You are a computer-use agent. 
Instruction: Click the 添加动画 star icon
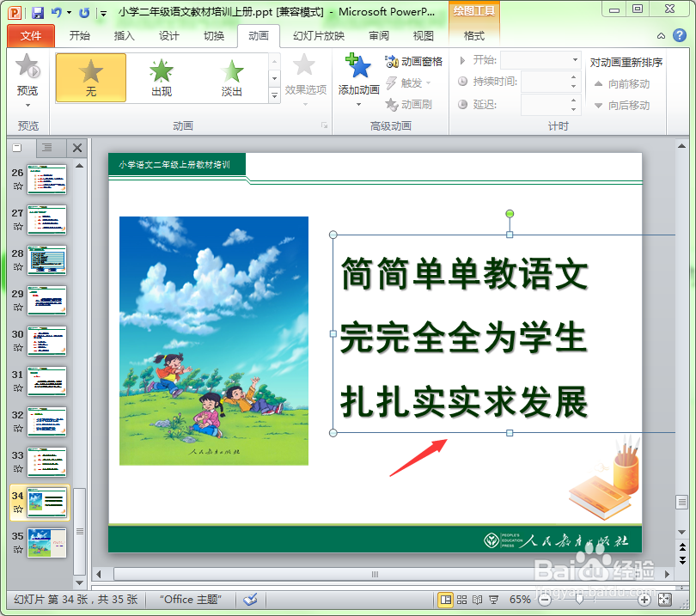click(x=358, y=65)
